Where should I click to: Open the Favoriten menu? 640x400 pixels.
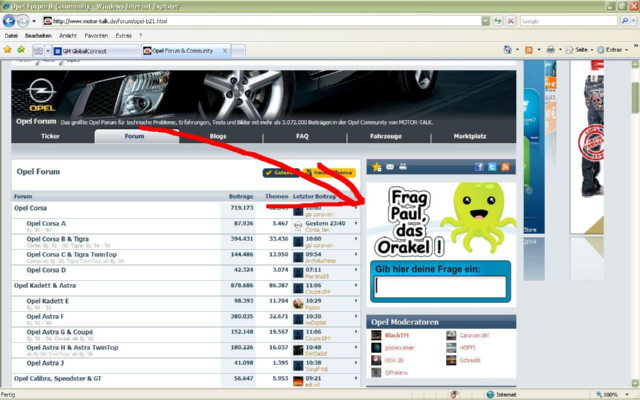point(97,35)
